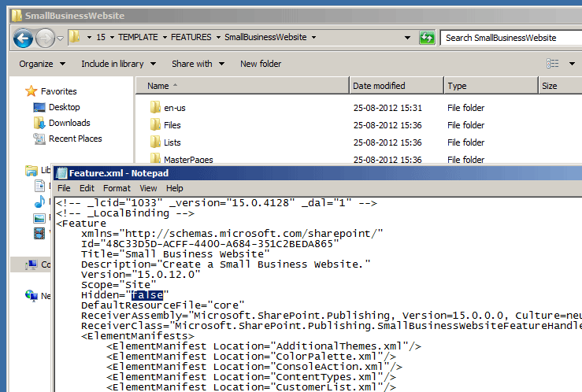The image size is (582, 392).
Task: Create a New folder
Action: (x=261, y=64)
